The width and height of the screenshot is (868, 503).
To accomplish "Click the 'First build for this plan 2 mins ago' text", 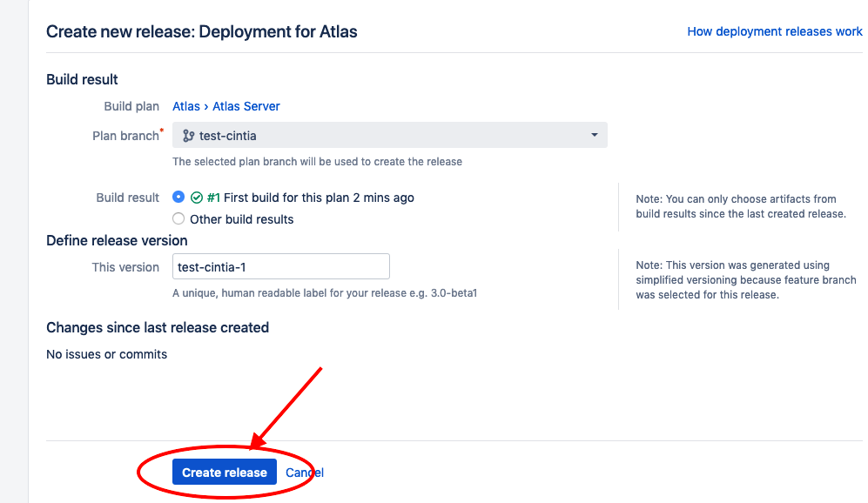I will tap(319, 198).
